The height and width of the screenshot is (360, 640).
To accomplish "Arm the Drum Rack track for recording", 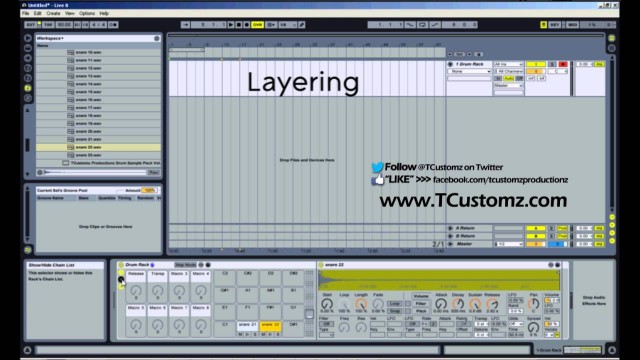I will click(x=563, y=64).
